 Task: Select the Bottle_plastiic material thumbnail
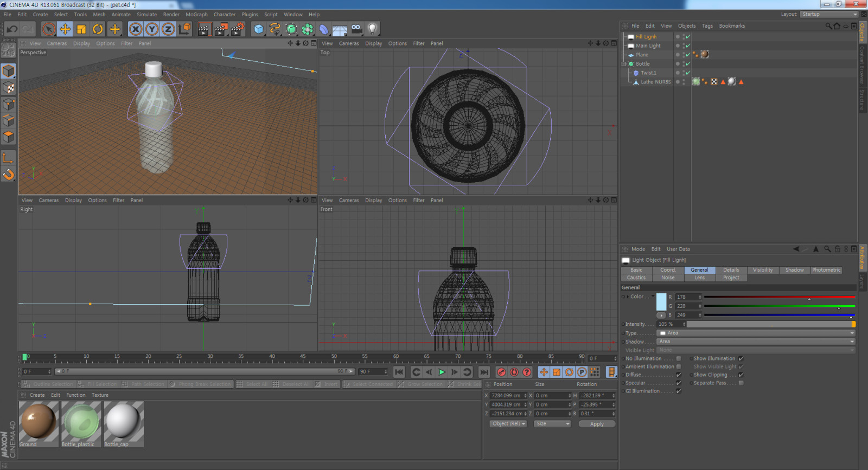point(81,421)
